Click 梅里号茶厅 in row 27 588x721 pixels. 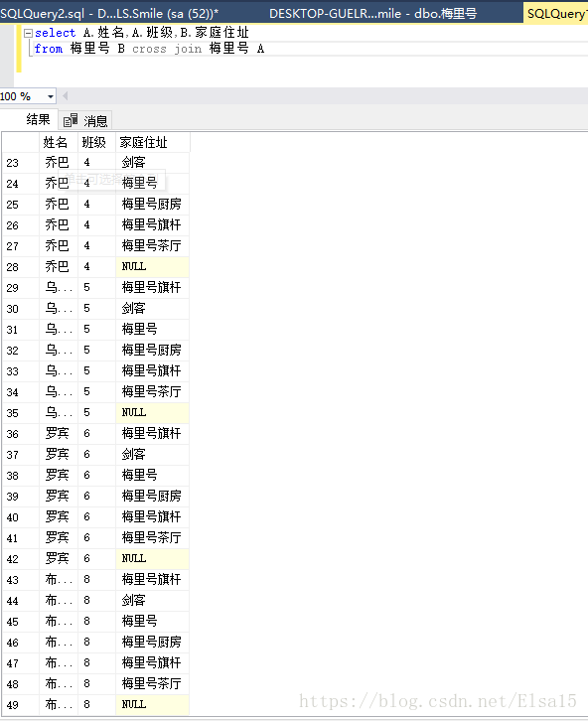coord(153,246)
